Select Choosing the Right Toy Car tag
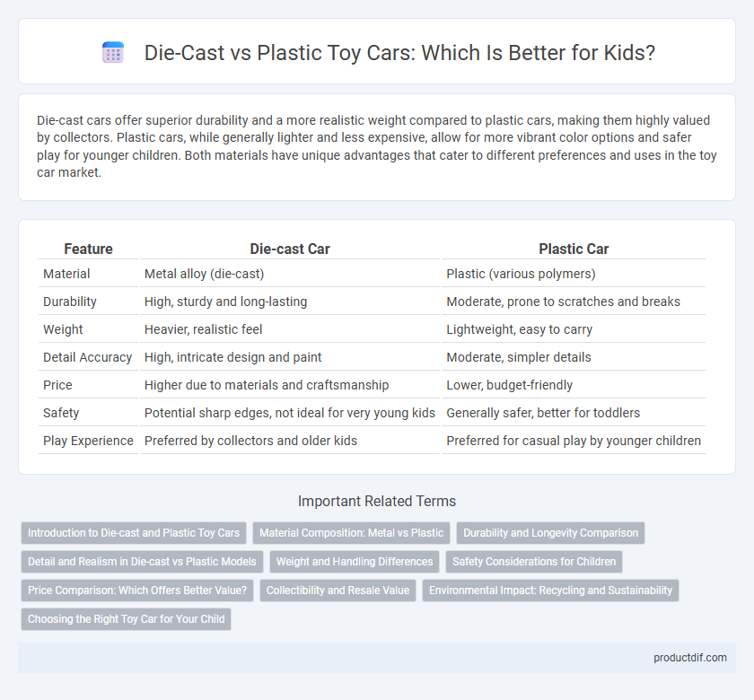This screenshot has width=754, height=700. [126, 619]
